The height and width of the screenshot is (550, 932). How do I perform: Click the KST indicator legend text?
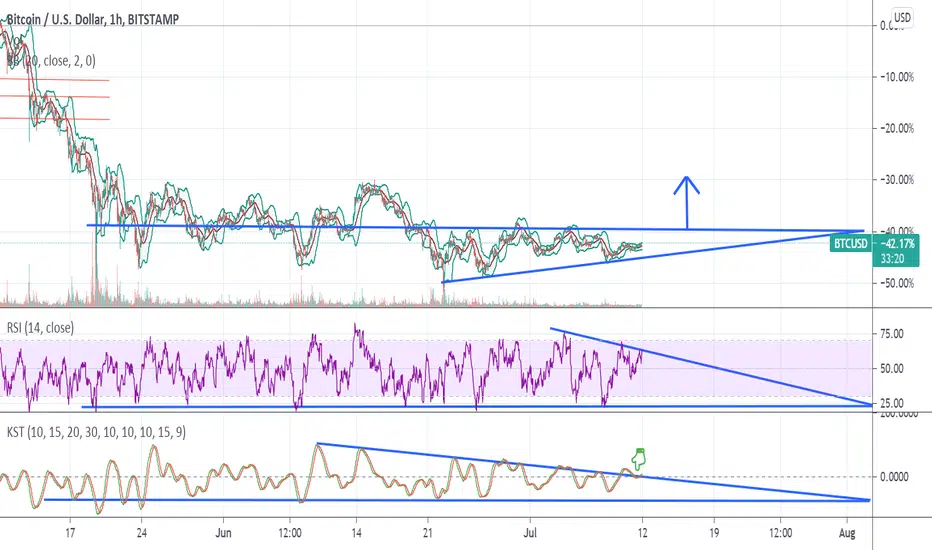click(96, 432)
